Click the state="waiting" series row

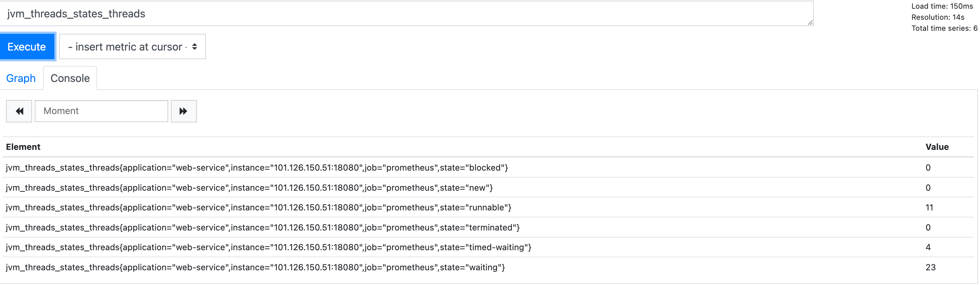pyautogui.click(x=255, y=267)
